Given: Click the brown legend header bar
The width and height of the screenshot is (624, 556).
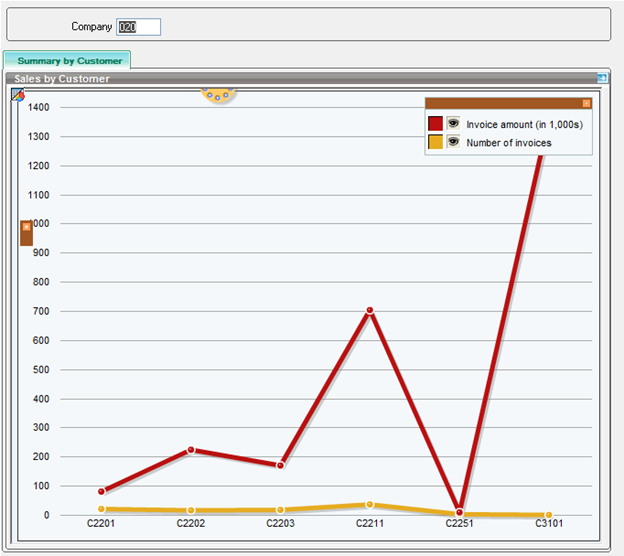Looking at the screenshot, I should pos(500,103).
